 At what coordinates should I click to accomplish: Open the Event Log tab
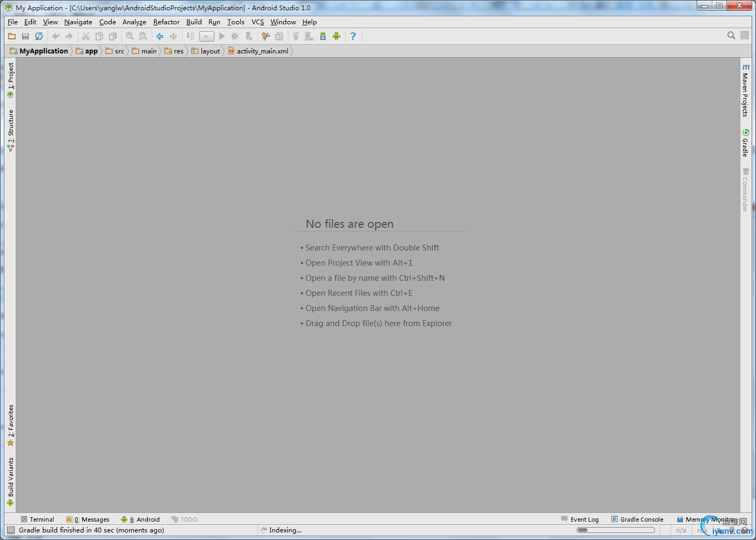[x=580, y=519]
